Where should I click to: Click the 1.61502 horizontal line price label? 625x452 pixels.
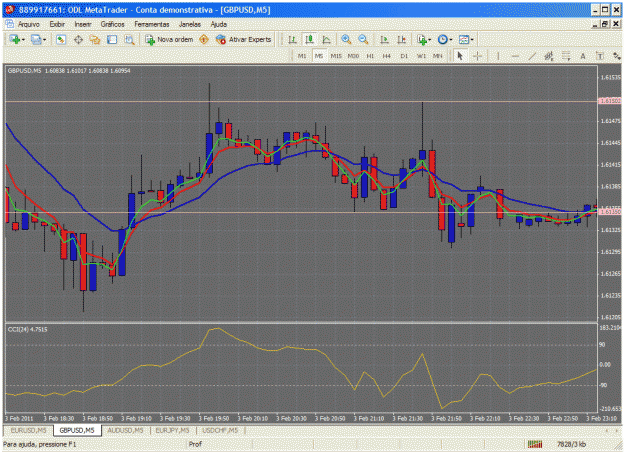click(610, 101)
